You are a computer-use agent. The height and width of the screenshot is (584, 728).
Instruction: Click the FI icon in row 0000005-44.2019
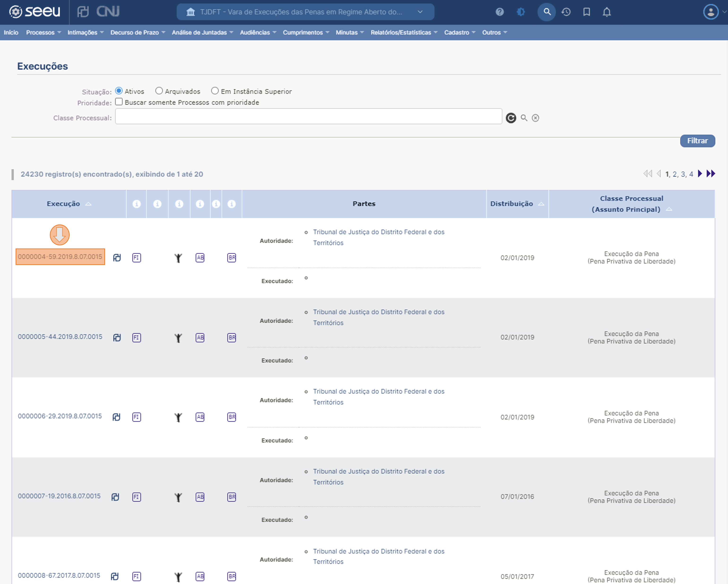(x=136, y=338)
